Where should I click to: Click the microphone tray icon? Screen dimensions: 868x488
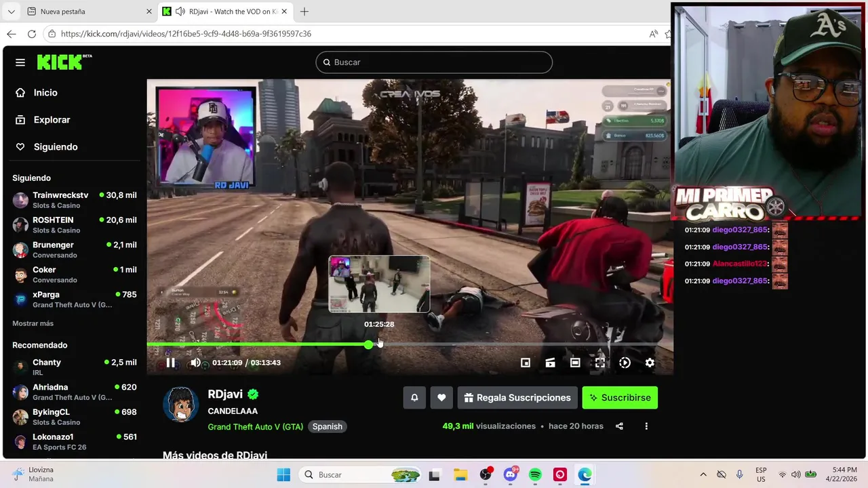pyautogui.click(x=740, y=474)
